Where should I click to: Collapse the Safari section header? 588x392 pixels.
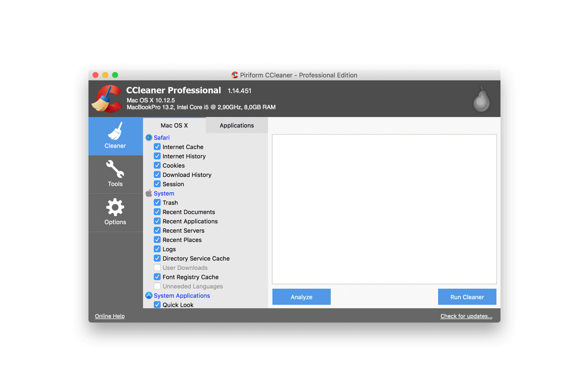[162, 137]
